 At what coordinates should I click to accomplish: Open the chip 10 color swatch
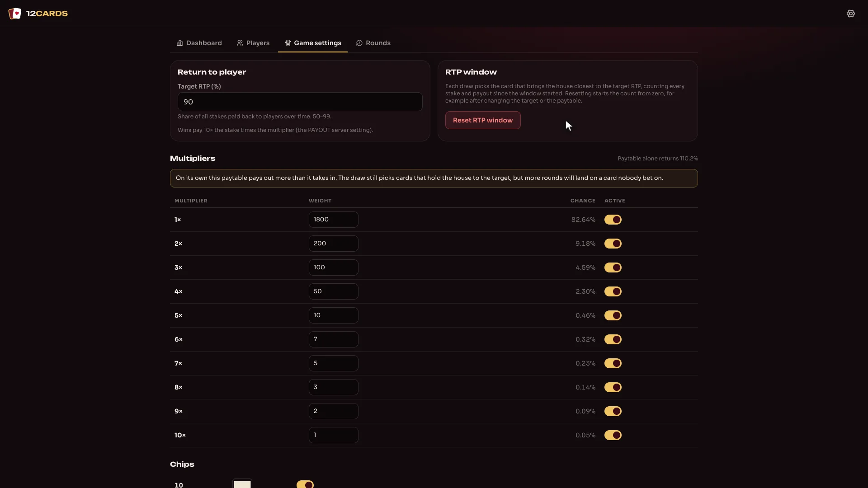tap(242, 484)
